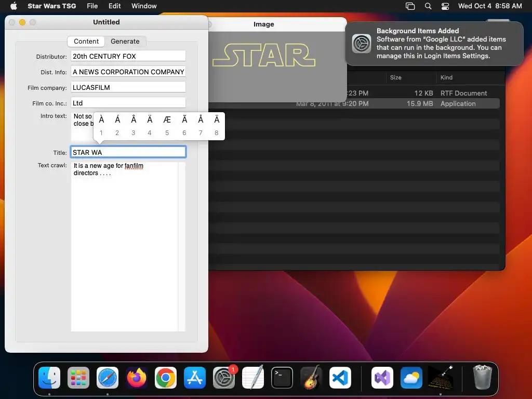Click the notification's System Settings icon

tap(362, 44)
